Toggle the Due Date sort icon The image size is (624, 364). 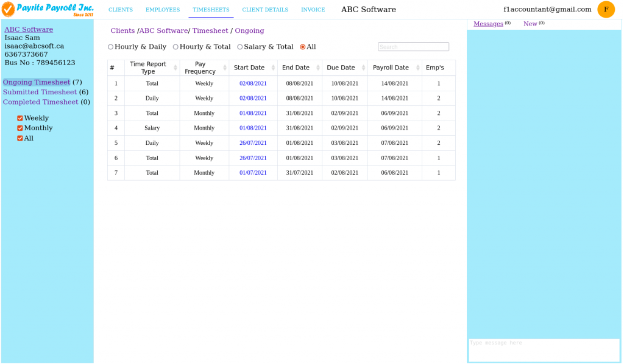(x=363, y=67)
